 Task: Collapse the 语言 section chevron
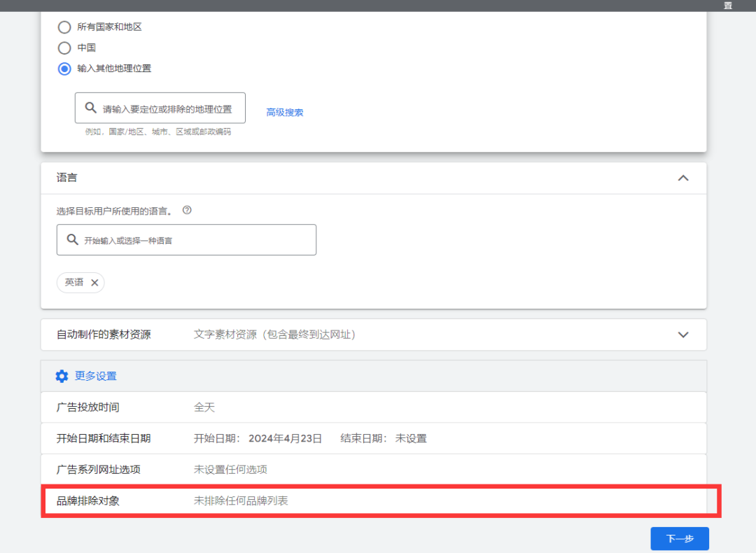click(x=682, y=178)
